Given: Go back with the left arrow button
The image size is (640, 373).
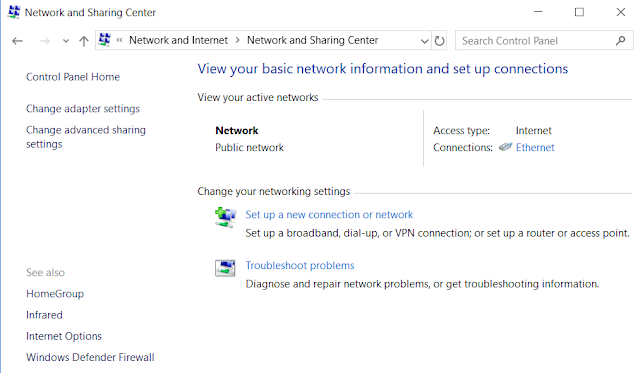Looking at the screenshot, I should click(x=17, y=41).
